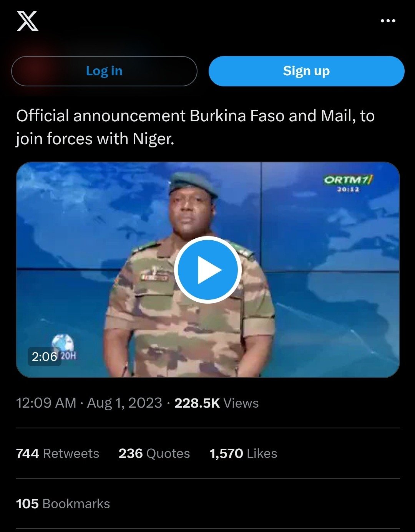Open the 12:09 AM tweet timestamp
This screenshot has width=415, height=532.
click(46, 403)
